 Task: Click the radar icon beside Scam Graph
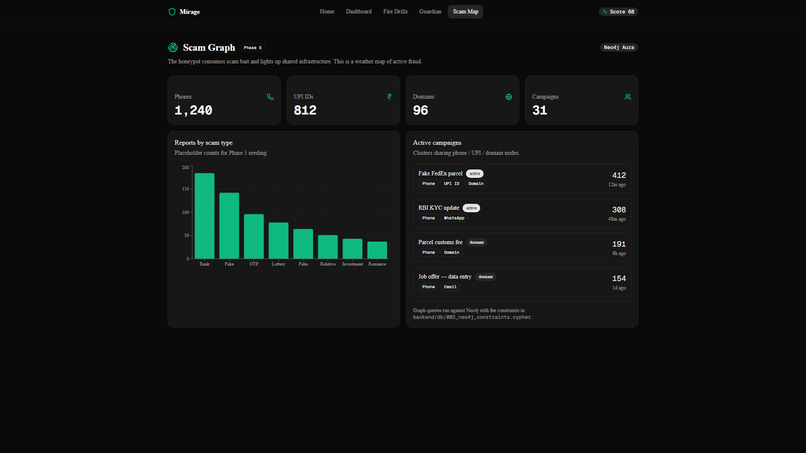(x=173, y=47)
